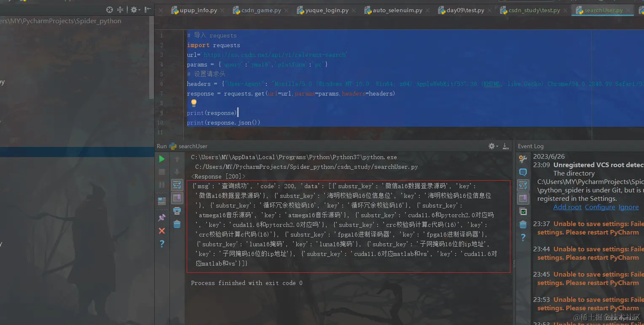Open Run panel gear settings dropdown
This screenshot has width=644, height=325.
click(493, 146)
